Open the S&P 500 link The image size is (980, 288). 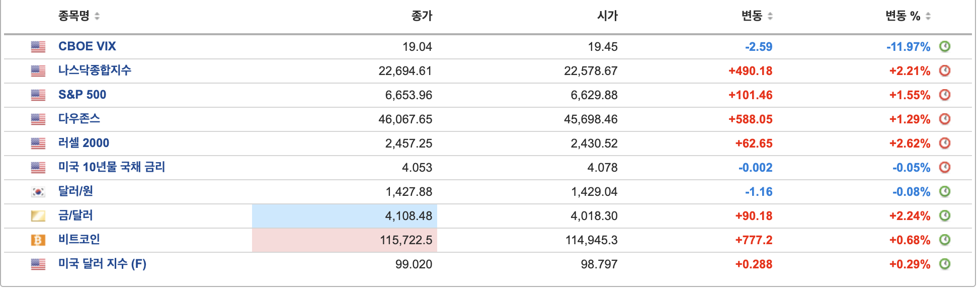pos(83,95)
